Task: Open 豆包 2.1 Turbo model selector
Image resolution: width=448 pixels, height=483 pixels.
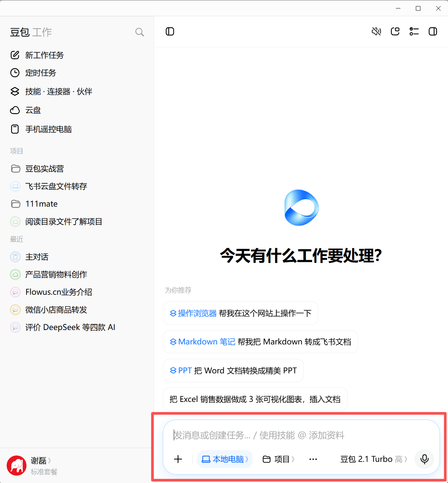Action: point(374,459)
